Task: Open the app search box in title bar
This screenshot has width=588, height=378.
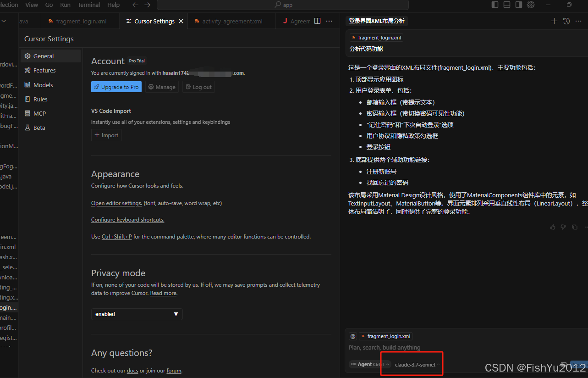Action: (283, 5)
